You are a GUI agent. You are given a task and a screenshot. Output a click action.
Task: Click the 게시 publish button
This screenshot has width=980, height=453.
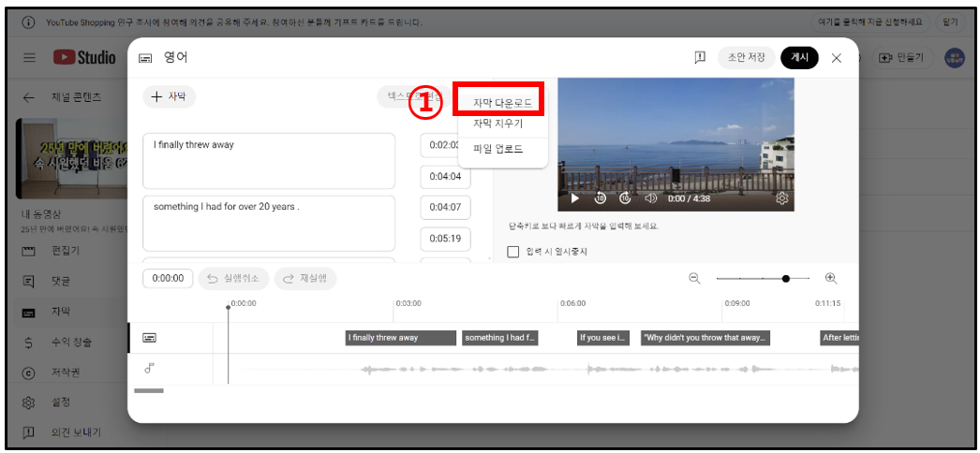[799, 57]
